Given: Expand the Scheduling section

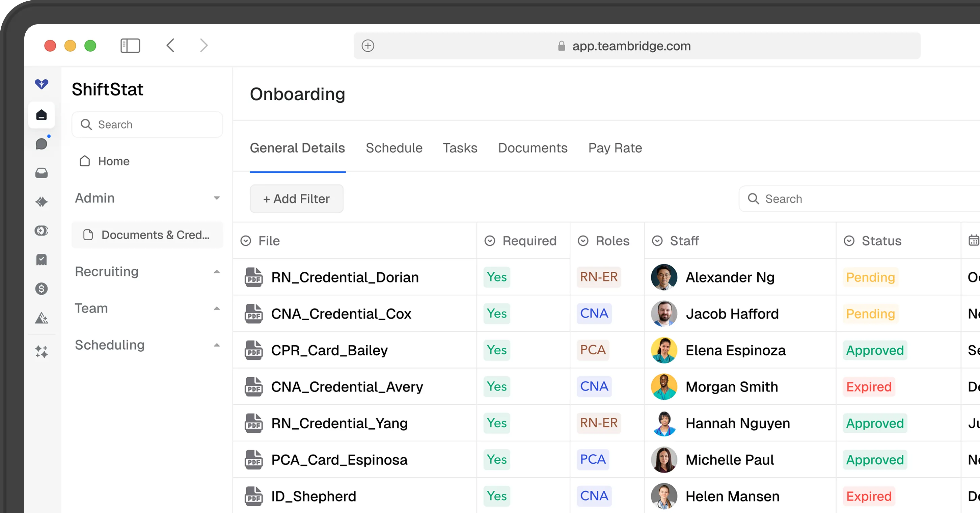Looking at the screenshot, I should pyautogui.click(x=216, y=345).
